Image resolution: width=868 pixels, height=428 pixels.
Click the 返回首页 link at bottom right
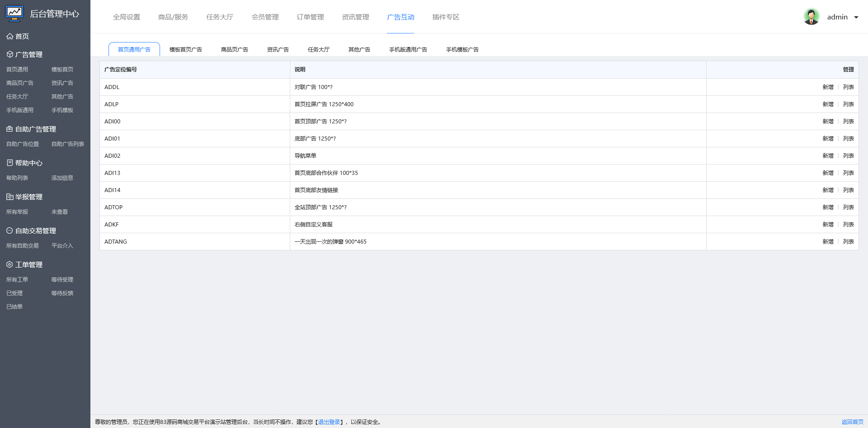pos(852,422)
